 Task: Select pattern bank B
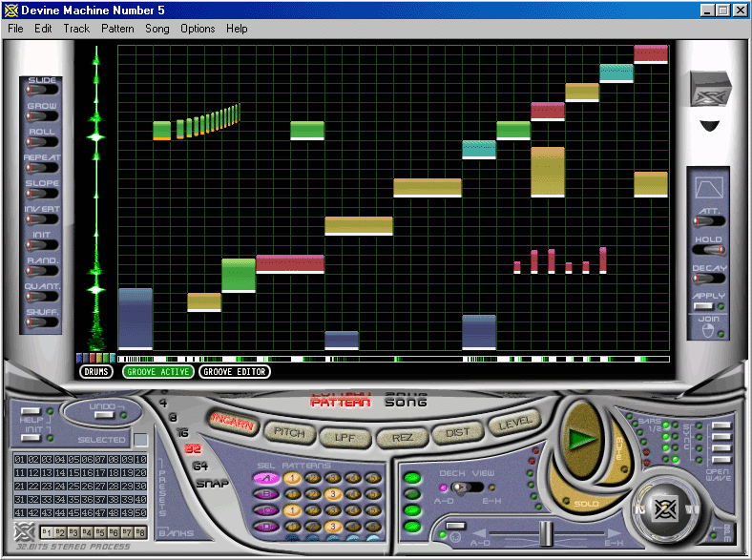266,494
